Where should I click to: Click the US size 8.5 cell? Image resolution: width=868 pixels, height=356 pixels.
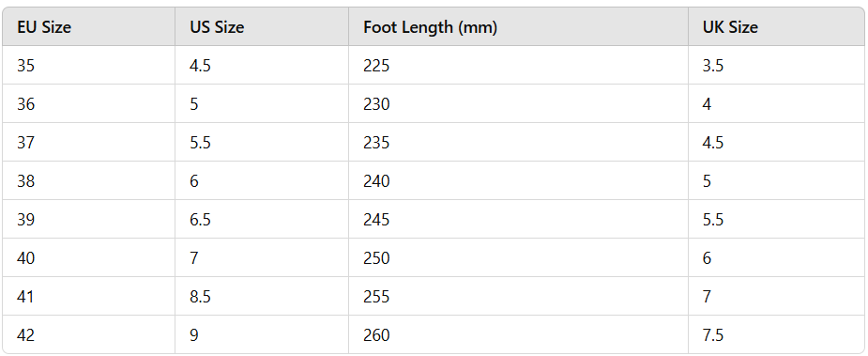(262, 296)
